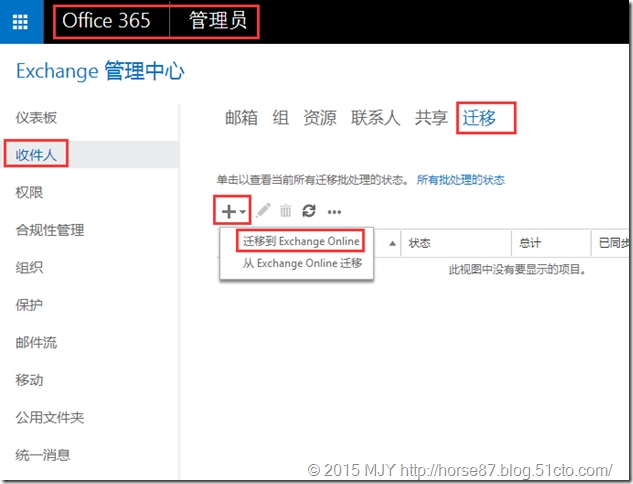Viewport: 633px width, 484px height.
Task: Open 保护 in the left navigation
Action: pos(29,305)
